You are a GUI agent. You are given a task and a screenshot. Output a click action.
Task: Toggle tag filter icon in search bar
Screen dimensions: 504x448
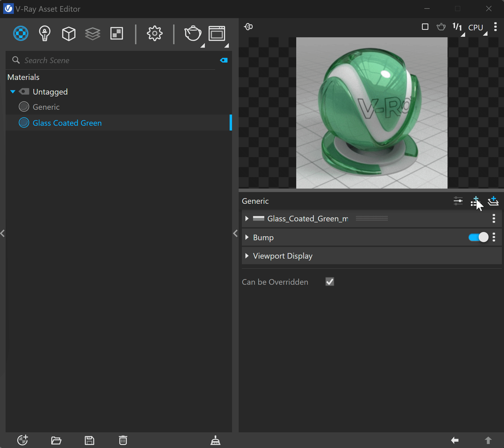click(x=224, y=60)
